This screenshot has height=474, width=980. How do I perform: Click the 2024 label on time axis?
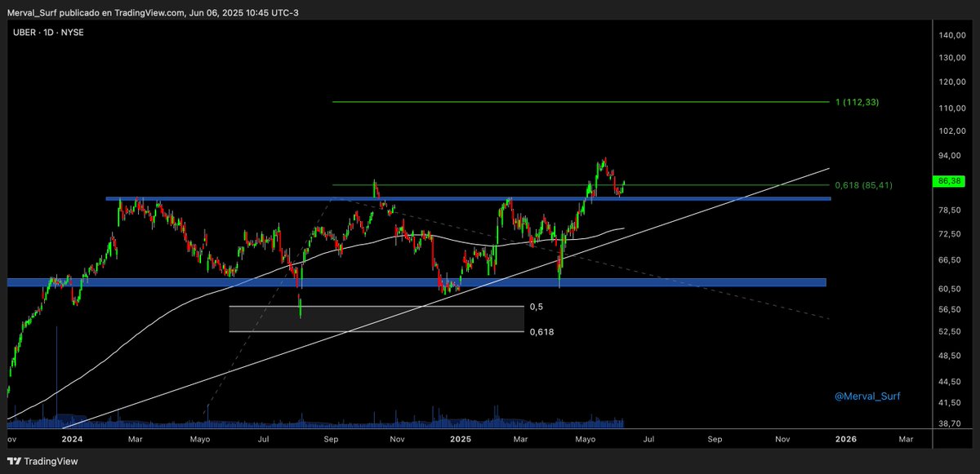pyautogui.click(x=72, y=439)
